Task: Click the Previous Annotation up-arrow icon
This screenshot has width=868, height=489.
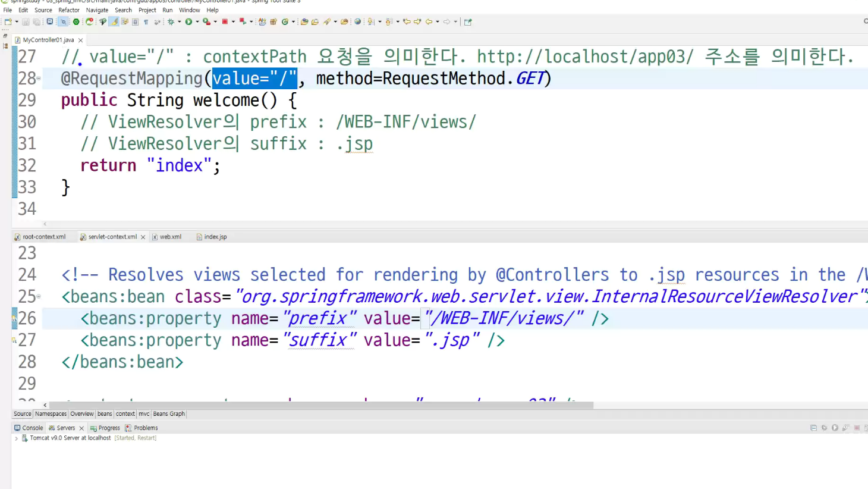Action: click(388, 22)
